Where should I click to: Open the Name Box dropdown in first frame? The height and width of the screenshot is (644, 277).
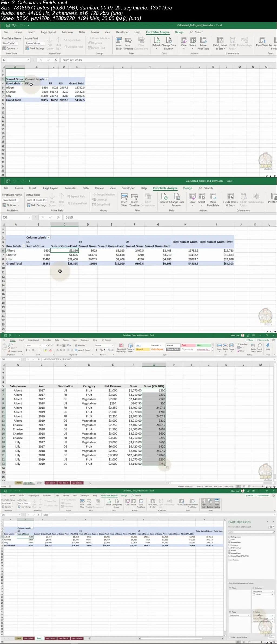(28, 60)
